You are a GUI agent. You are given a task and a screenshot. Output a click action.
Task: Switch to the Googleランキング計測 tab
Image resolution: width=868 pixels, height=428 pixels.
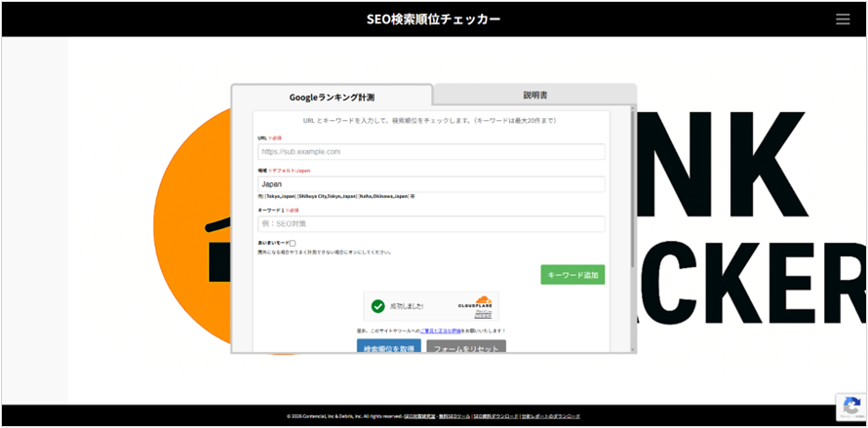pos(332,97)
